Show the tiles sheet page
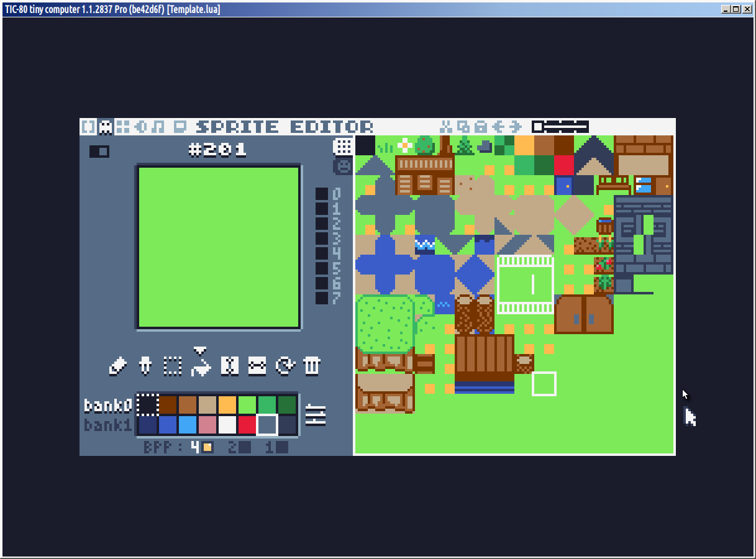 pyautogui.click(x=343, y=147)
